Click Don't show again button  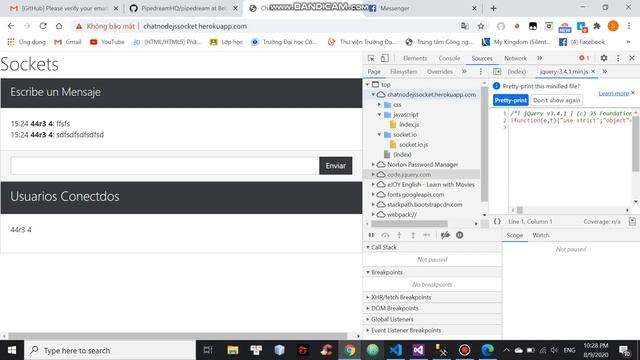click(x=556, y=100)
